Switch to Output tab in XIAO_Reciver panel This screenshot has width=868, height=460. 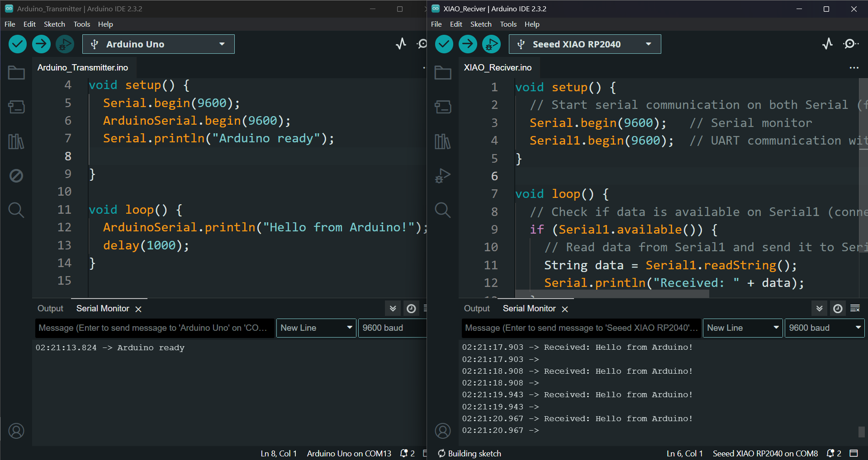click(477, 309)
